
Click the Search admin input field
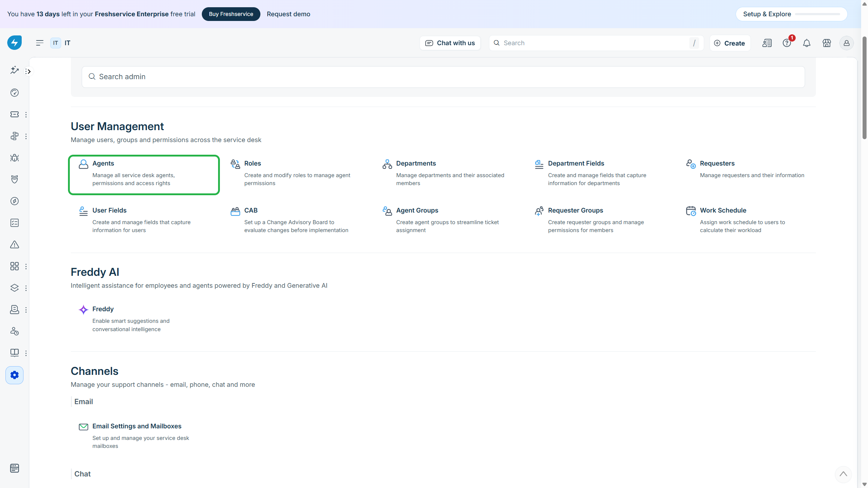443,77
